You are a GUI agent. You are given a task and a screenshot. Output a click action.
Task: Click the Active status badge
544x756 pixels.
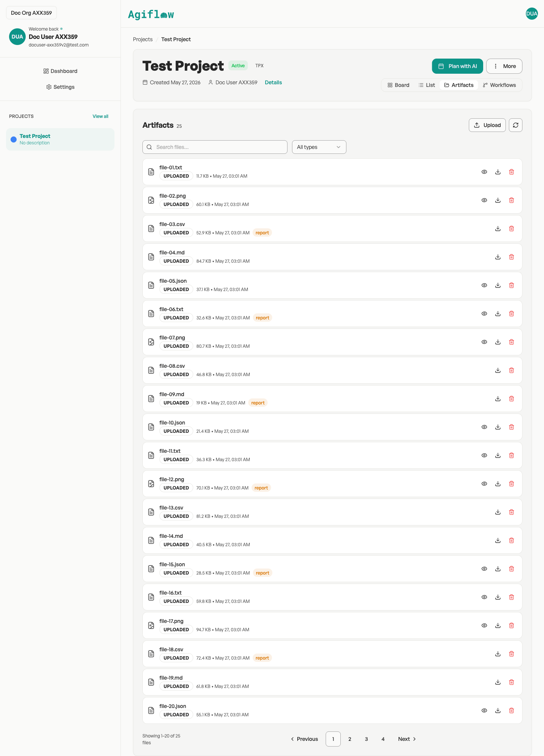pyautogui.click(x=238, y=66)
